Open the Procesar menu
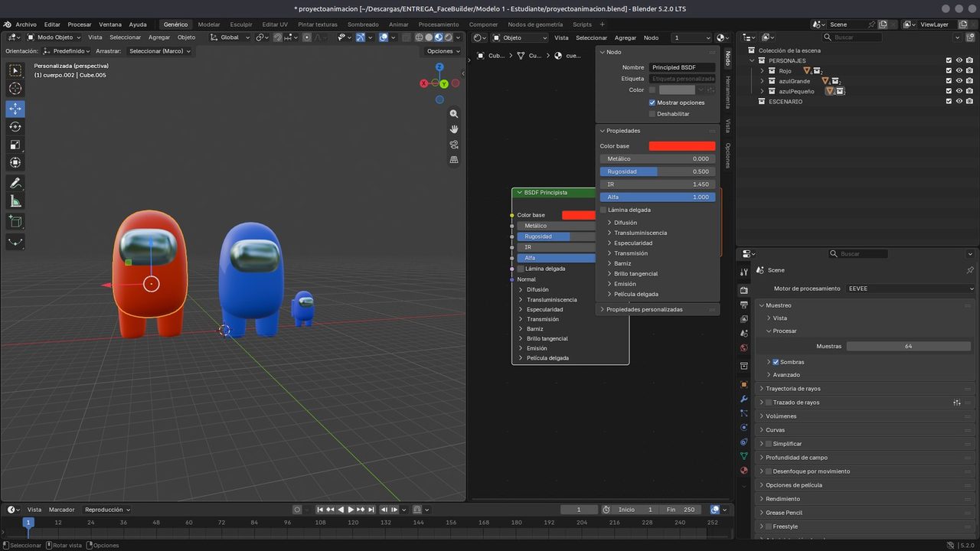 tap(80, 24)
